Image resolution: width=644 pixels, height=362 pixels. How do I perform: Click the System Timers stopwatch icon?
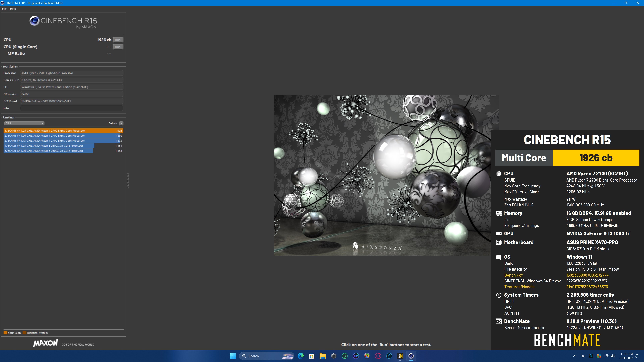498,295
